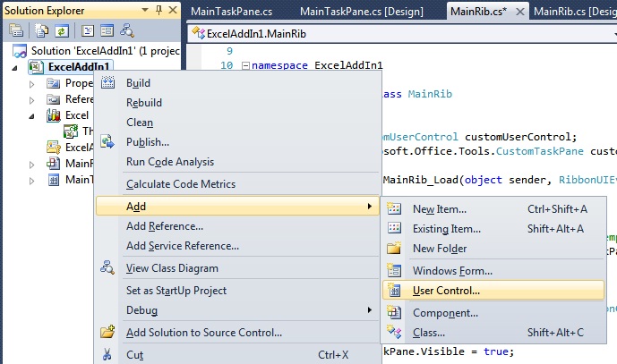617x364 pixels.
Task: Select New Folder in Add submenu
Action: [493, 249]
